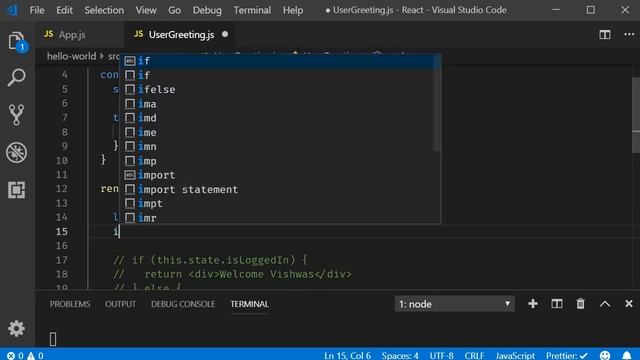Open the Debug menu
The height and width of the screenshot is (360, 640).
tap(207, 10)
